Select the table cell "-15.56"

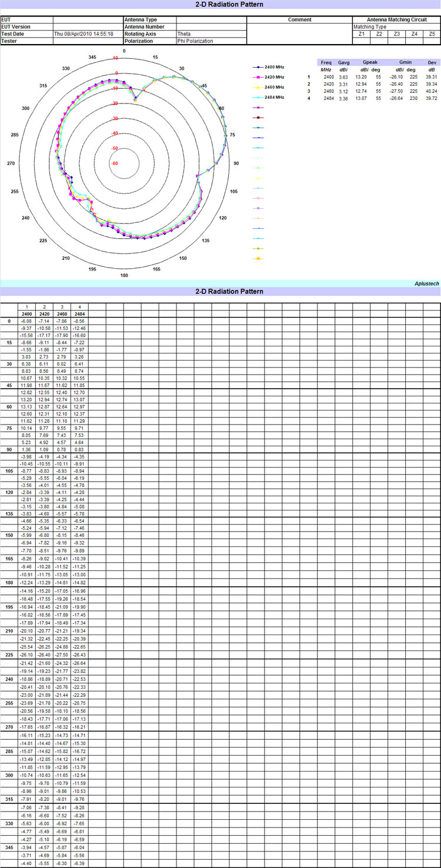[x=26, y=335]
